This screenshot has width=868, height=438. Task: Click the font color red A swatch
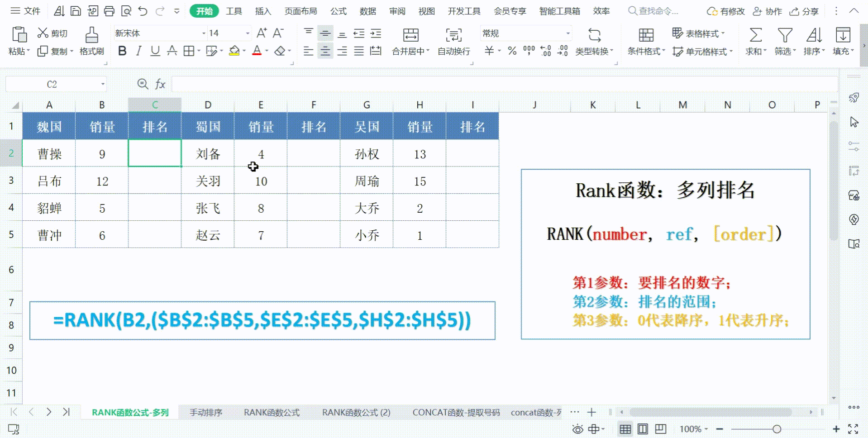point(257,51)
